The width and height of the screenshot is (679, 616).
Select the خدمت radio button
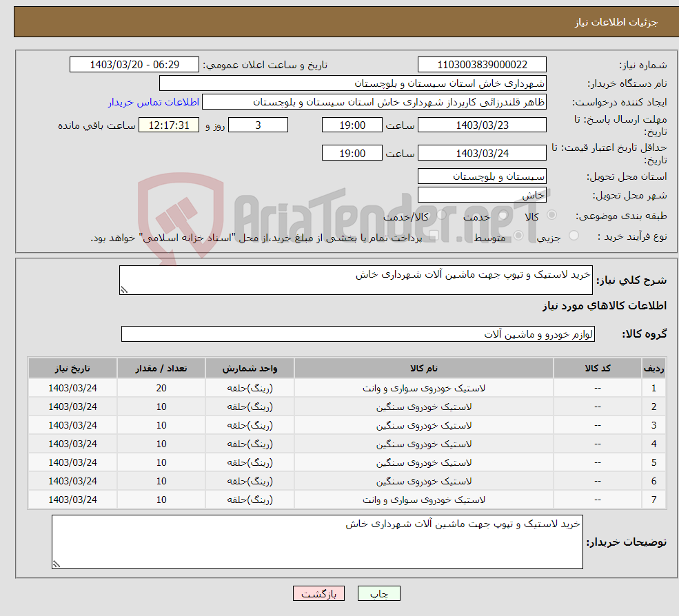point(503,215)
